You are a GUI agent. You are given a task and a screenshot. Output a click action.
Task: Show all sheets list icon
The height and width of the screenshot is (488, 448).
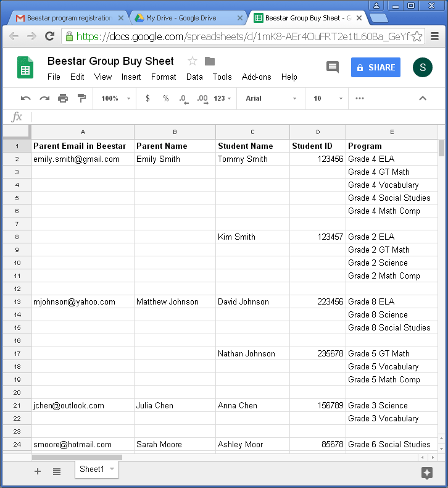click(57, 471)
